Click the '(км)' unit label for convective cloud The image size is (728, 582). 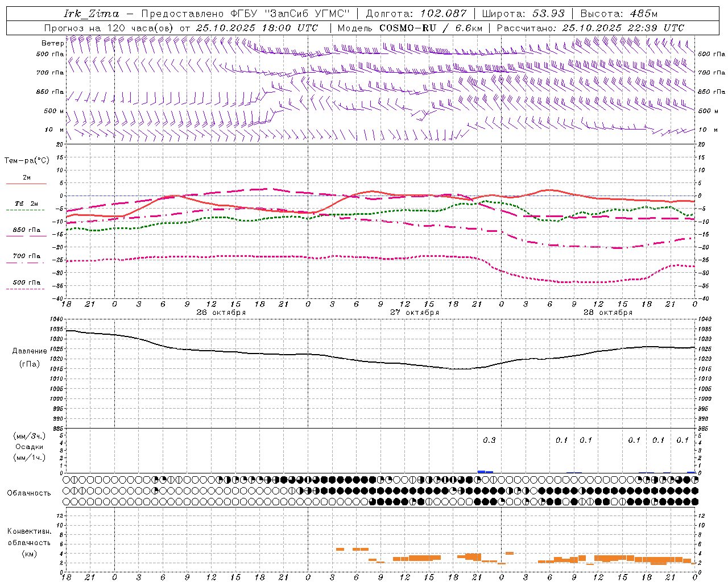[x=29, y=554]
